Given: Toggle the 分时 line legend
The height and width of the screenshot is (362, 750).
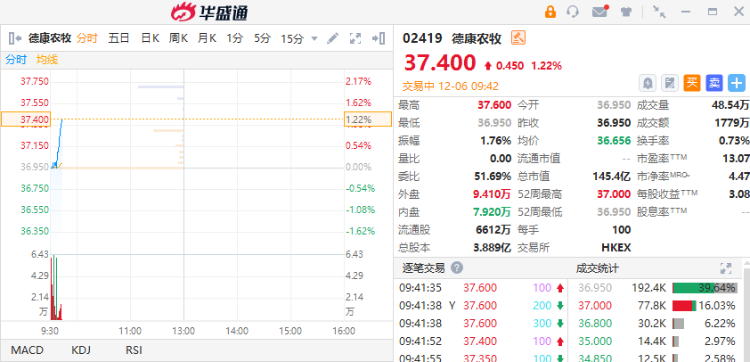Looking at the screenshot, I should 15,60.
